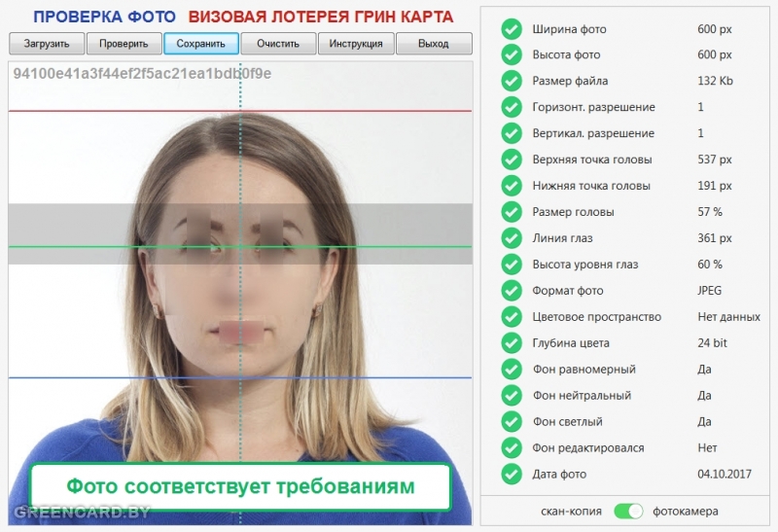Click the check icon for Цветовое пространство
778x532 pixels.
click(x=512, y=317)
